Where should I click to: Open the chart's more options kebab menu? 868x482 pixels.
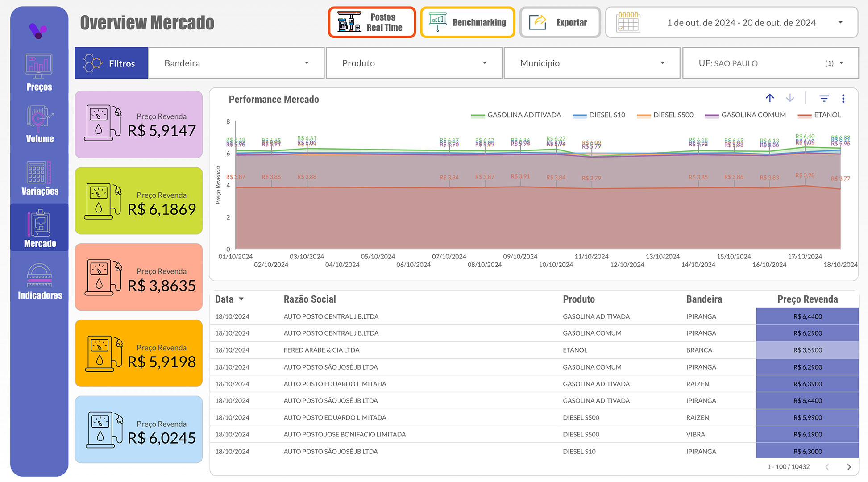pos(843,98)
